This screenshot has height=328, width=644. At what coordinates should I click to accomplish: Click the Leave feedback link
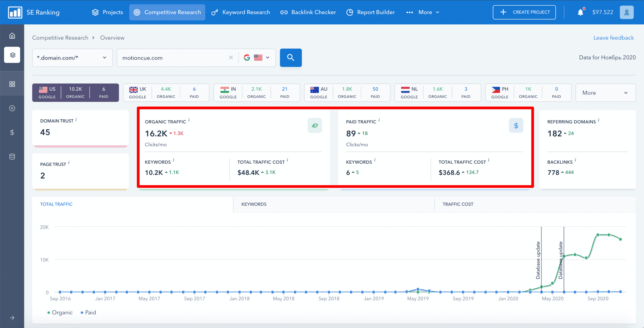[x=613, y=37]
